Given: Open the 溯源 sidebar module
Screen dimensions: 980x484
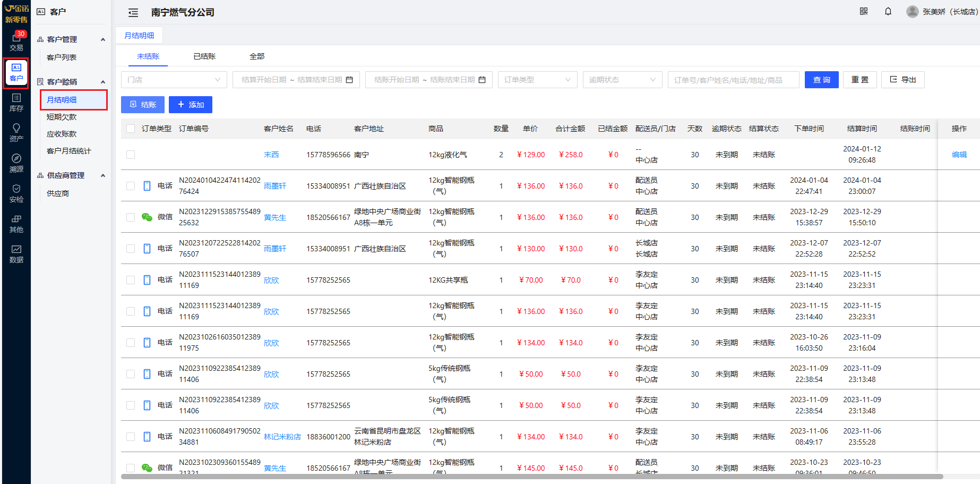Looking at the screenshot, I should pos(16,163).
